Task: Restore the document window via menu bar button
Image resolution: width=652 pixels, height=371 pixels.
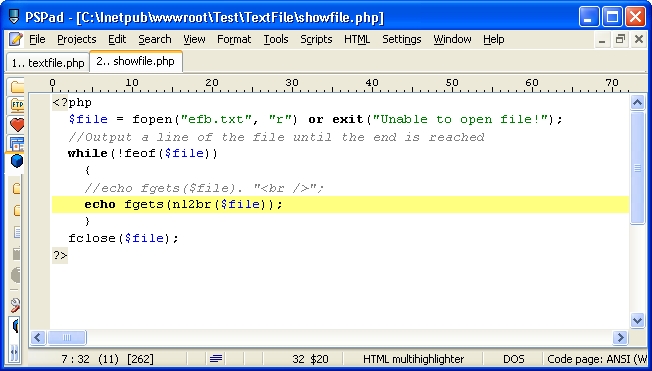Action: coord(620,40)
